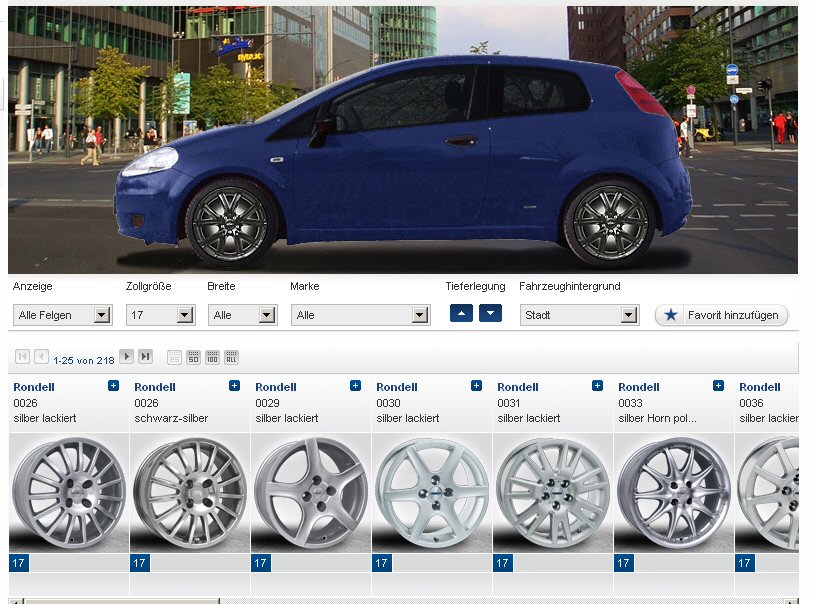The image size is (814, 604).
Task: Open the Marke brand dropdown
Action: 361,315
